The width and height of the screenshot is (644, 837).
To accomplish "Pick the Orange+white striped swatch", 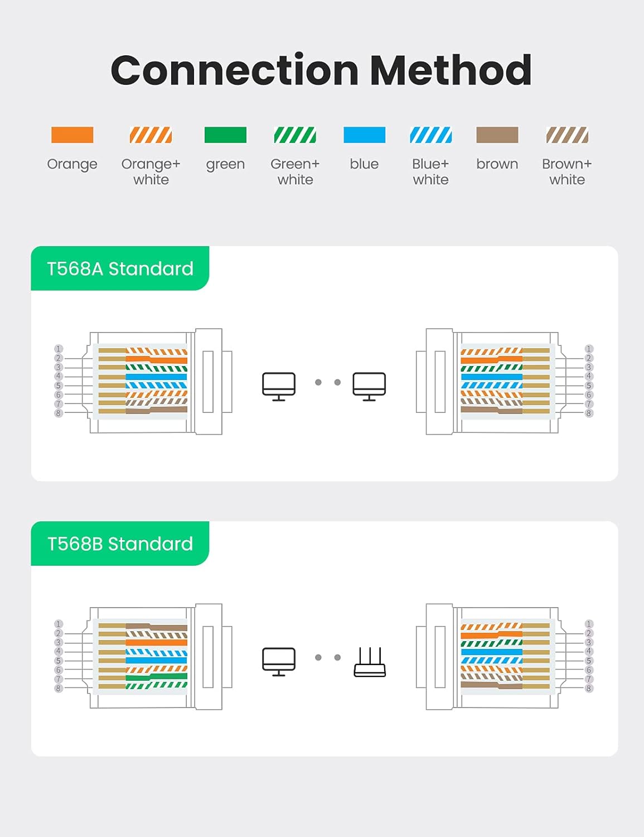I will click(151, 135).
